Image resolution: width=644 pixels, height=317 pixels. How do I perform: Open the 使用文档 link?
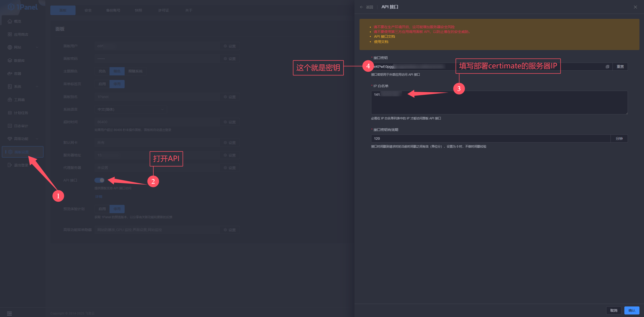click(x=381, y=42)
